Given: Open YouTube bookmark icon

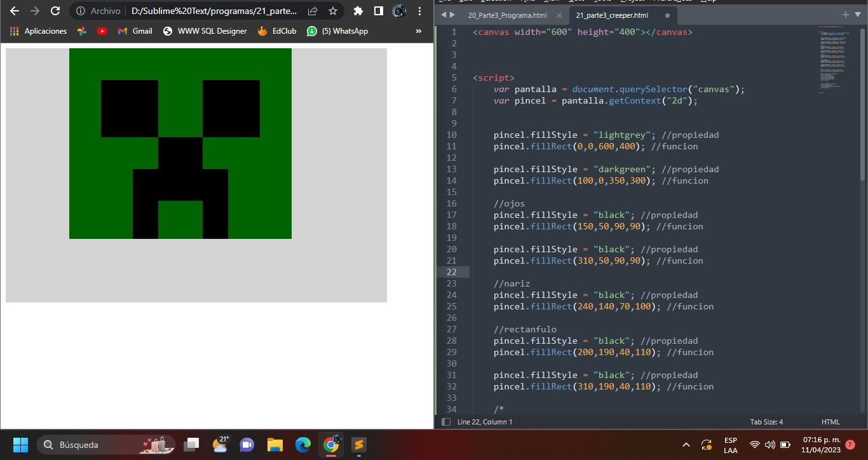Looking at the screenshot, I should pos(102,31).
